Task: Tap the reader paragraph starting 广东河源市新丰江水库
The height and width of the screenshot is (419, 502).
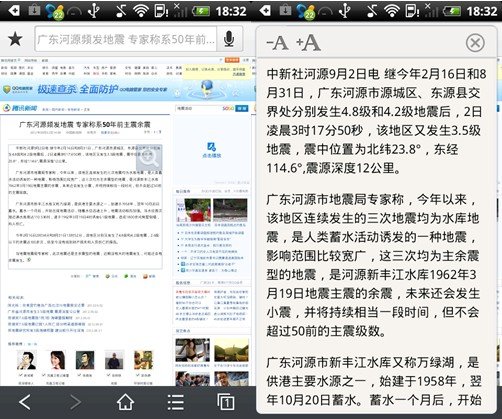Action: [x=374, y=381]
